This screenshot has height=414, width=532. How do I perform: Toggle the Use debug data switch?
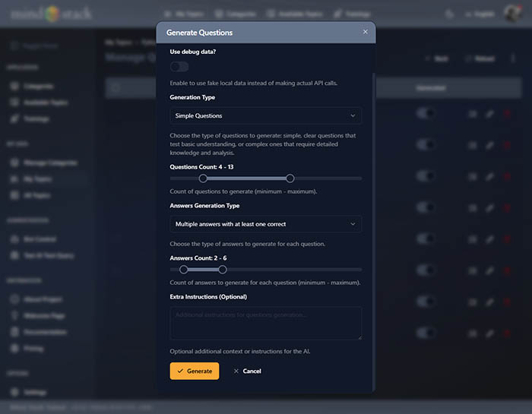click(179, 67)
